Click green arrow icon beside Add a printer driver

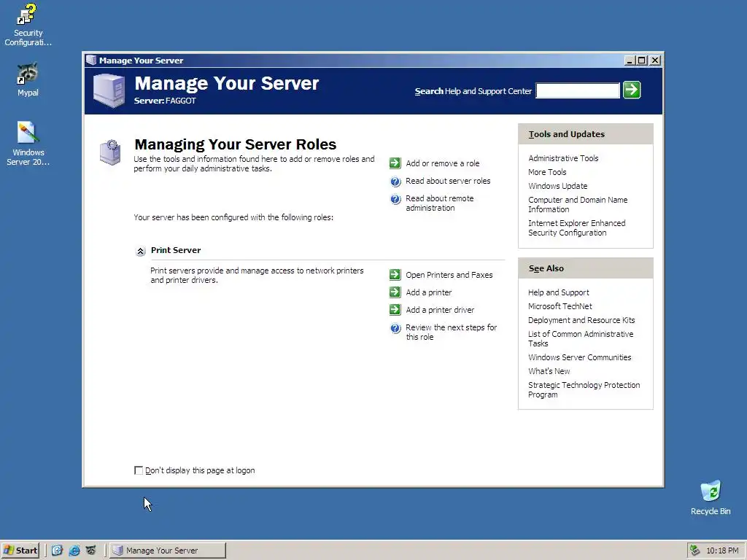(x=395, y=309)
